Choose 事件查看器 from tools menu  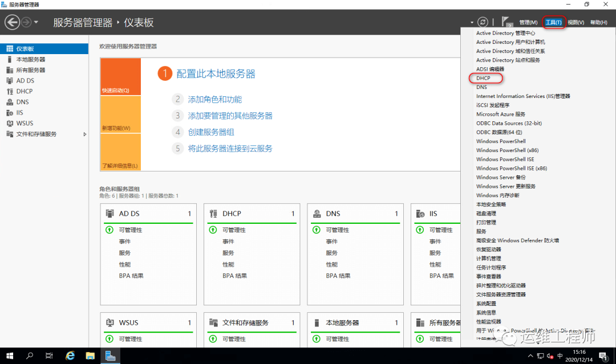(x=489, y=276)
